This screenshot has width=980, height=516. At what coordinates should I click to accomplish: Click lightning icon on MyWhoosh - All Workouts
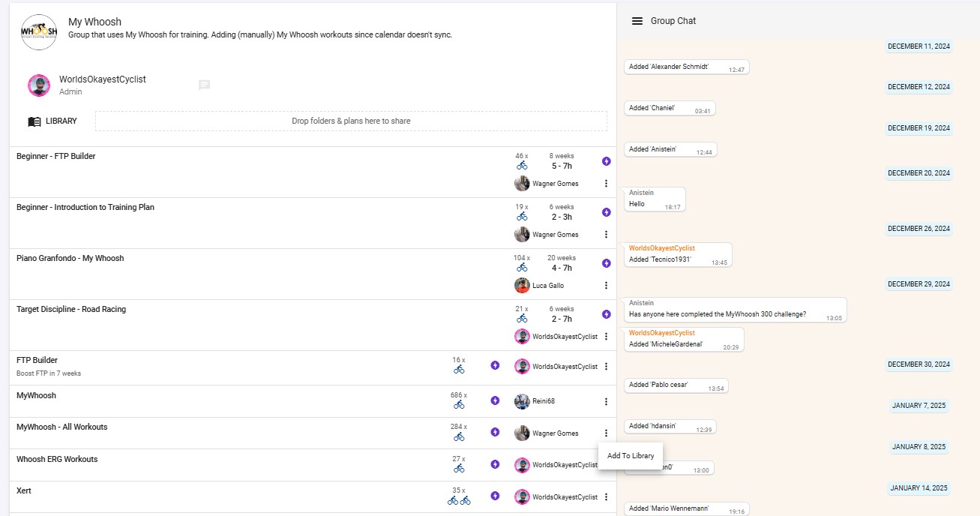click(x=495, y=432)
